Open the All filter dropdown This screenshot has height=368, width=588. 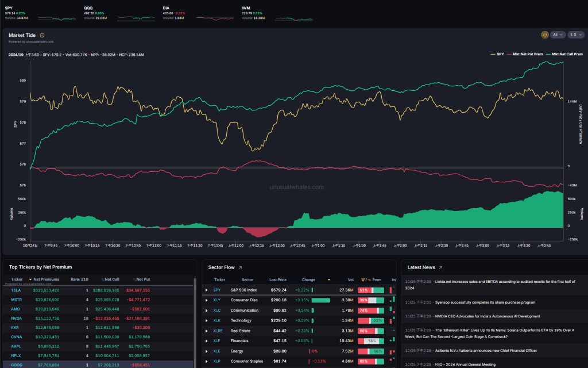[x=557, y=35]
